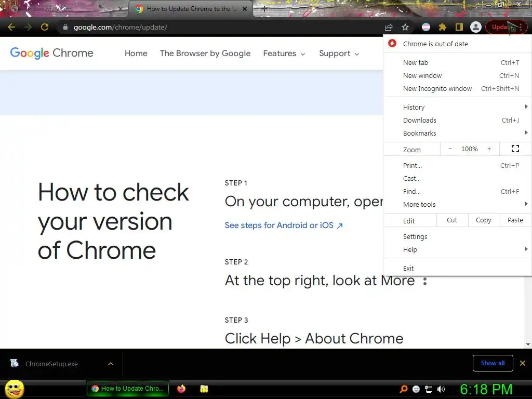Click the forward navigation arrow
532x399 pixels.
pos(28,27)
